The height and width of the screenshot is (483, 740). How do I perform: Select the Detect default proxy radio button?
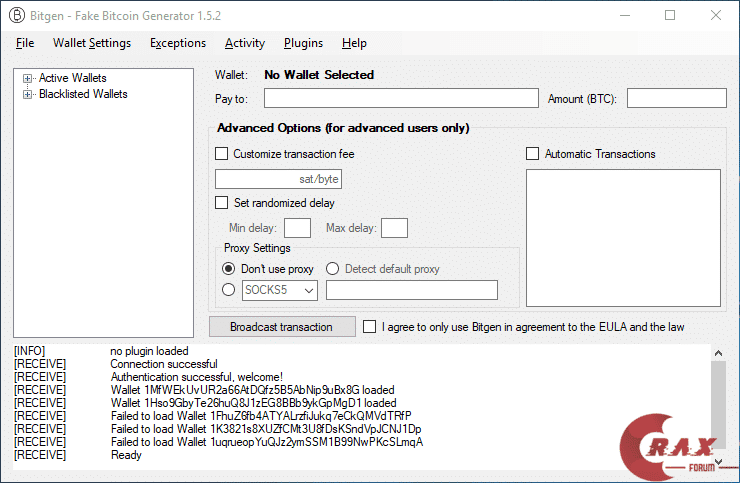click(x=333, y=269)
